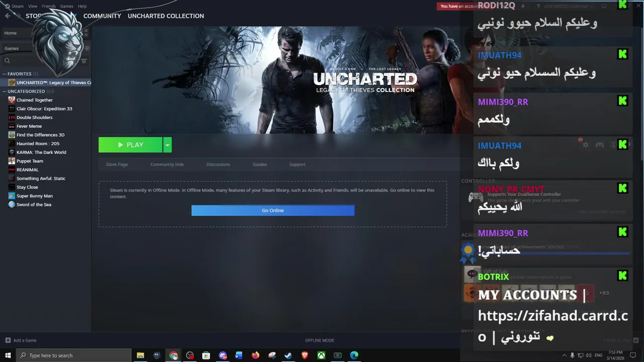
Task: Open Word from the taskbar
Action: click(x=239, y=355)
